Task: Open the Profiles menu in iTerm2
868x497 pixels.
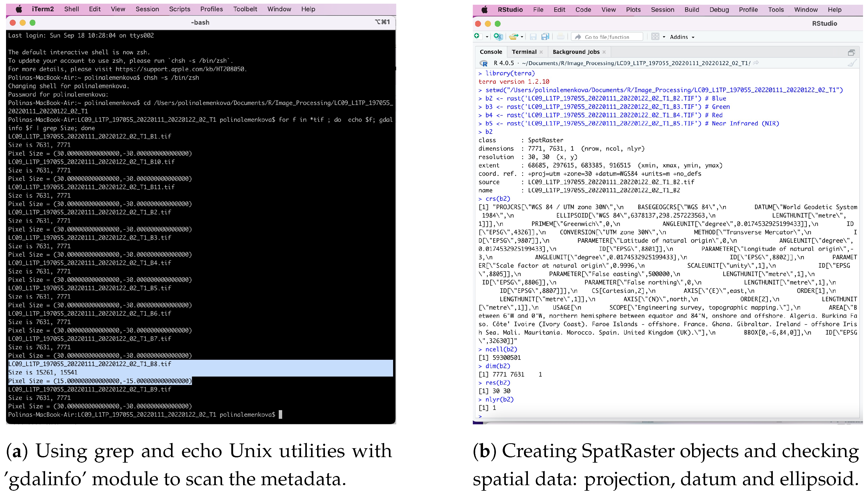Action: pyautogui.click(x=211, y=9)
